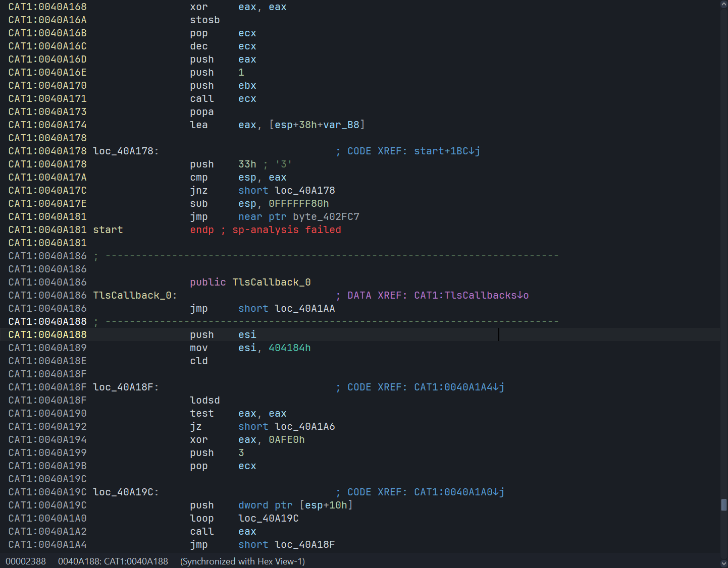Follow the CAT1:0040A1A0 code xref

click(458, 492)
